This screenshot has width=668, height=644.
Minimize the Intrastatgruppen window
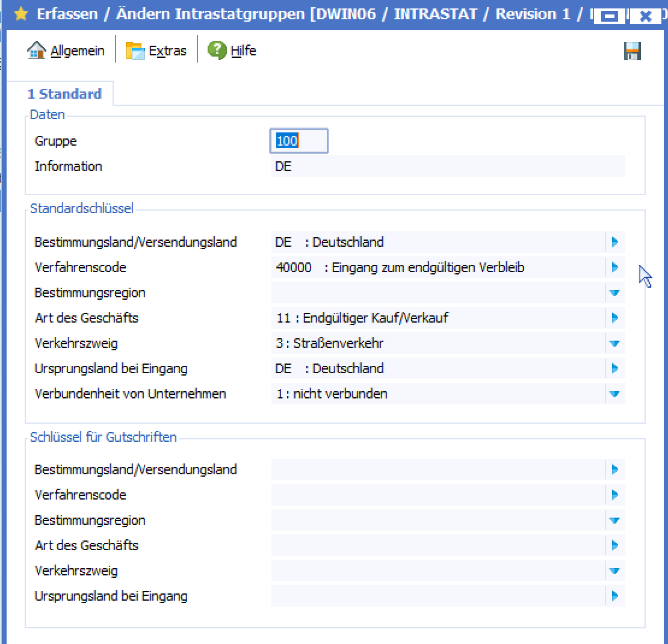click(610, 16)
